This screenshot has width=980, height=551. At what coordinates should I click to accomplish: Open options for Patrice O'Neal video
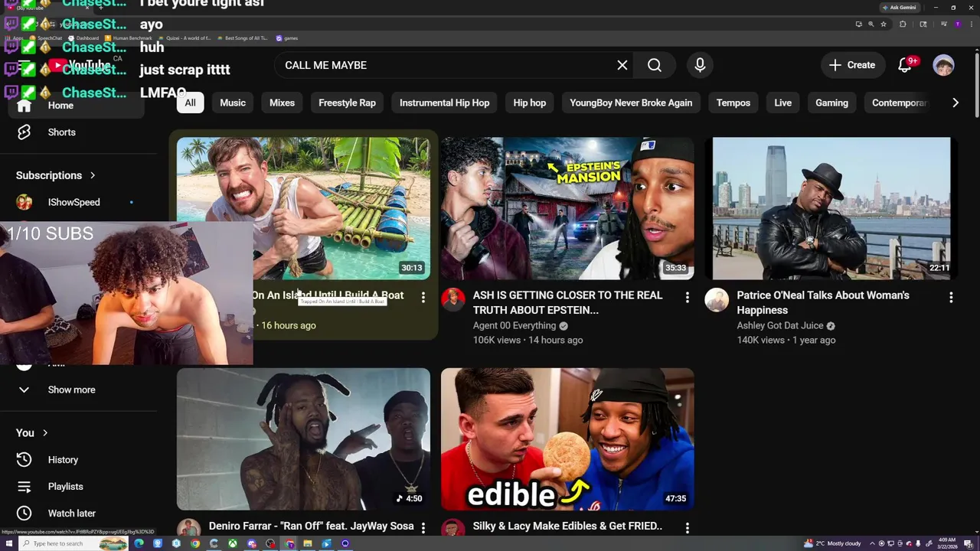[951, 297]
